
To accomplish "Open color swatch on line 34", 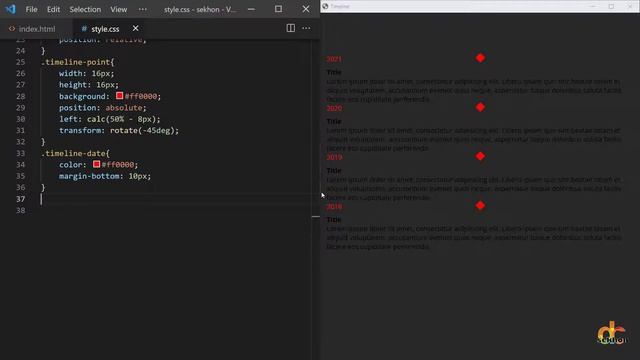I will [96, 164].
